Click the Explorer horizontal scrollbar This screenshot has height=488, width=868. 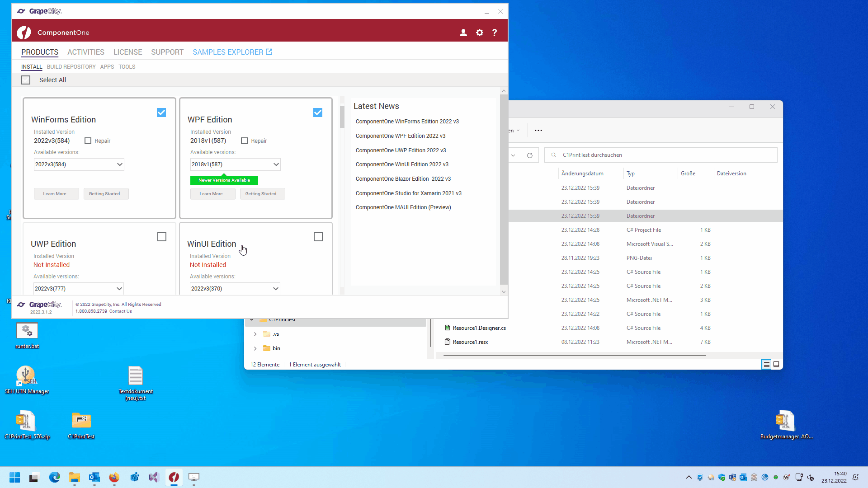[x=574, y=356]
